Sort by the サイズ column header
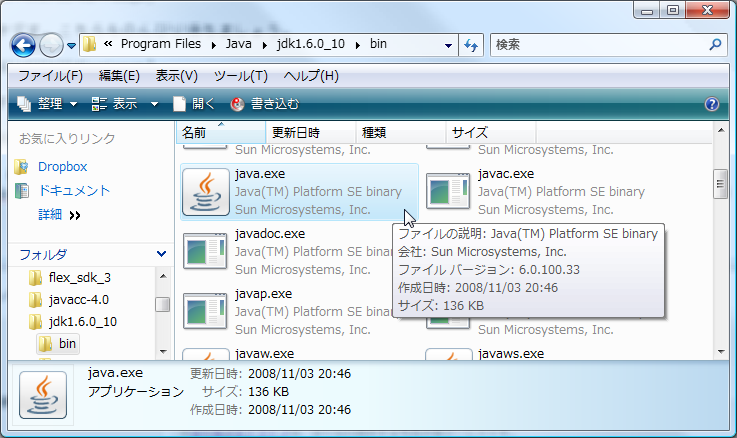Image resolution: width=737 pixels, height=438 pixels. coord(491,132)
